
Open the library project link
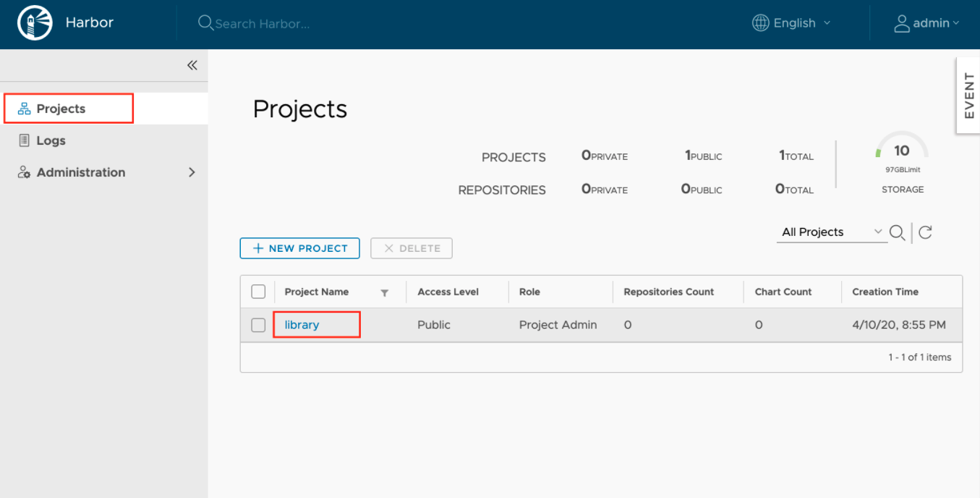point(302,325)
